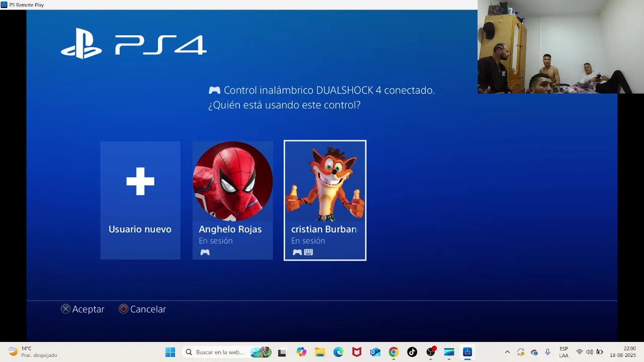Click the microphone tray icon
The width and height of the screenshot is (644, 362).
[x=547, y=352]
